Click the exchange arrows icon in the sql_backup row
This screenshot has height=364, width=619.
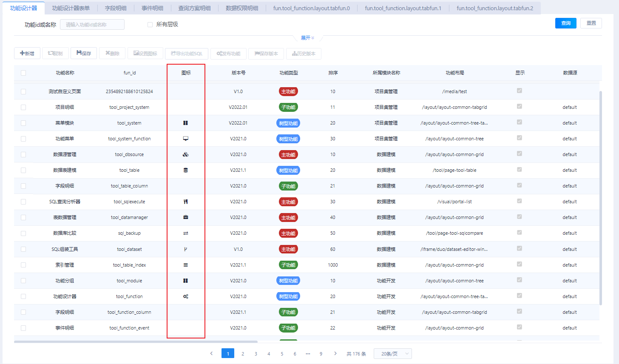click(x=185, y=233)
